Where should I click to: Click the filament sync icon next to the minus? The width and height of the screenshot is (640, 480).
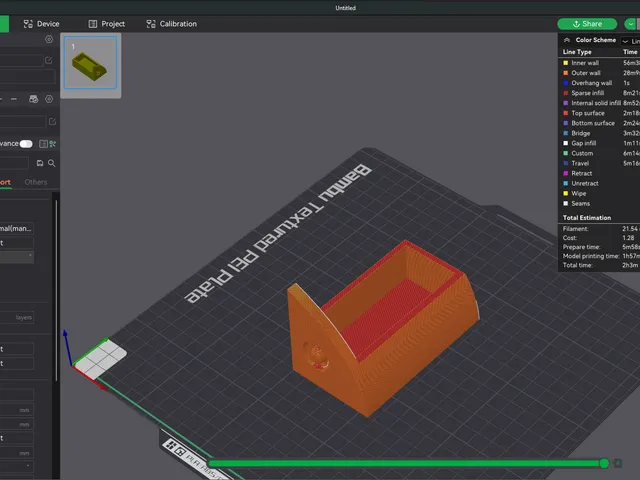tap(33, 99)
